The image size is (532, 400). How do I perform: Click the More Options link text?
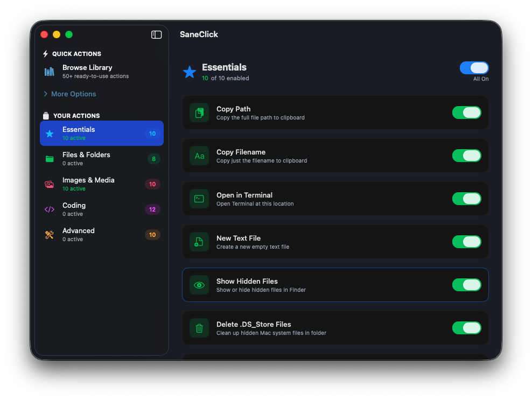click(74, 94)
